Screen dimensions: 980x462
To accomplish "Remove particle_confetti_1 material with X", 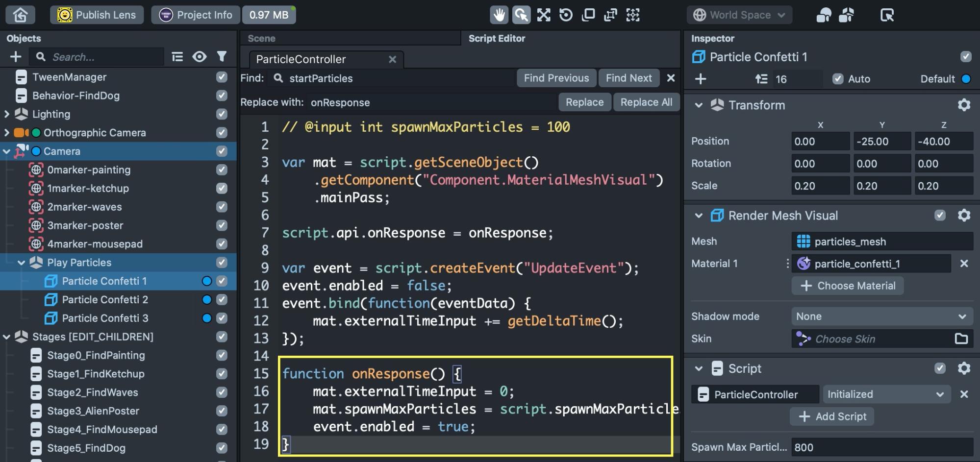I will click(964, 264).
